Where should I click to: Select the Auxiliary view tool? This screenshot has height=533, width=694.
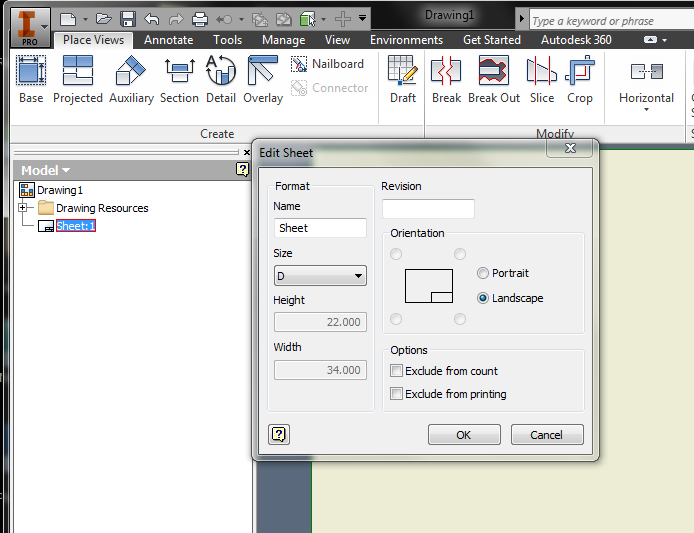[131, 80]
